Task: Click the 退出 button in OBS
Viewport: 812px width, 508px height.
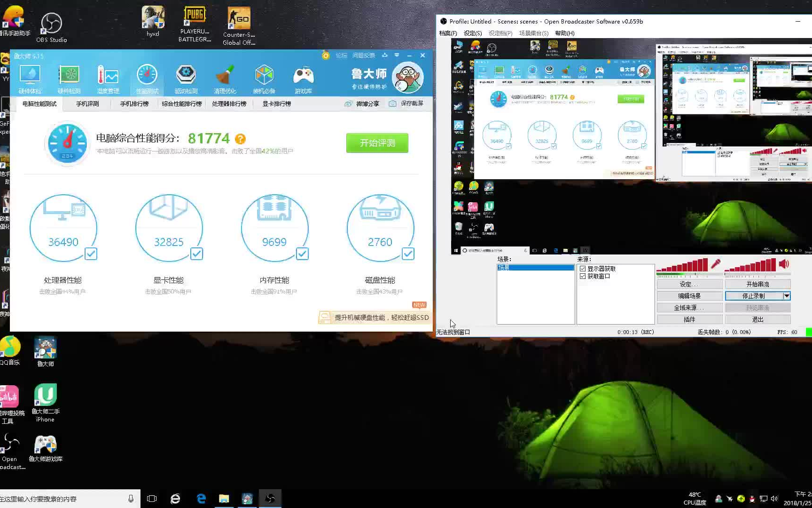Action: (757, 319)
